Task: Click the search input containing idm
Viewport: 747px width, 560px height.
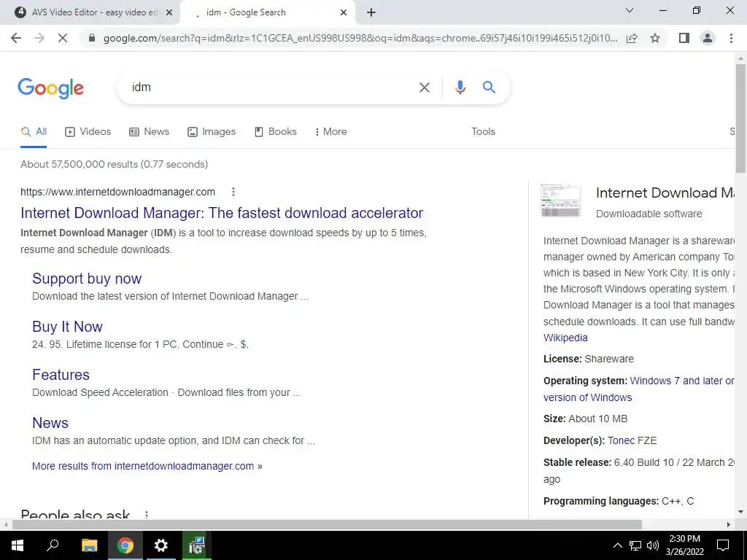Action: (271, 87)
